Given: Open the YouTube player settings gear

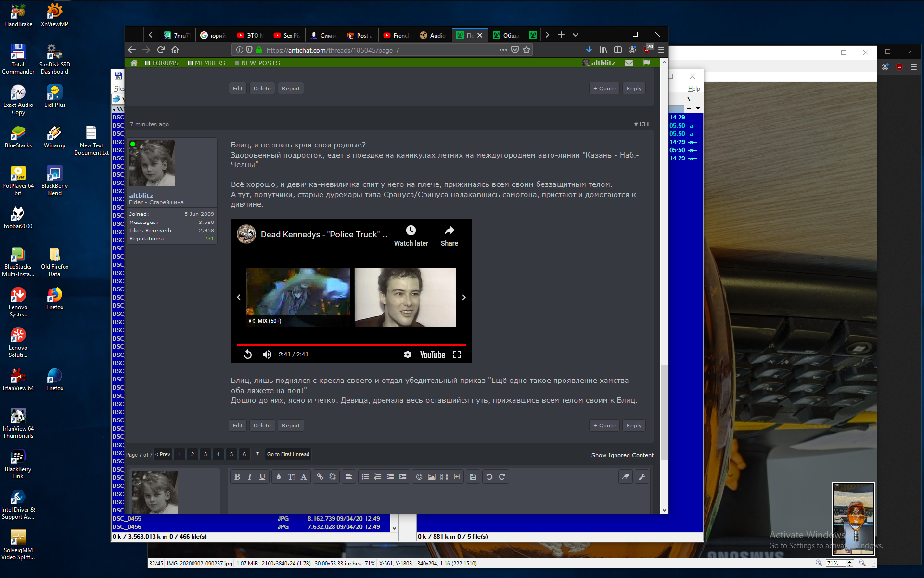Looking at the screenshot, I should pyautogui.click(x=408, y=355).
